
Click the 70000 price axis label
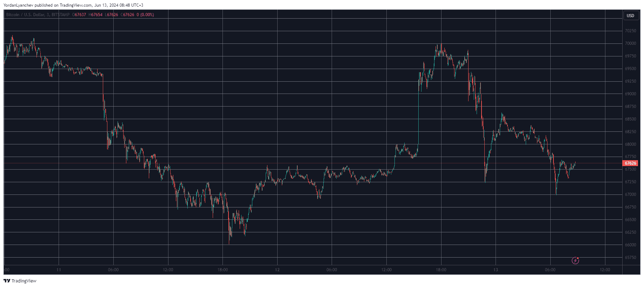pos(630,43)
